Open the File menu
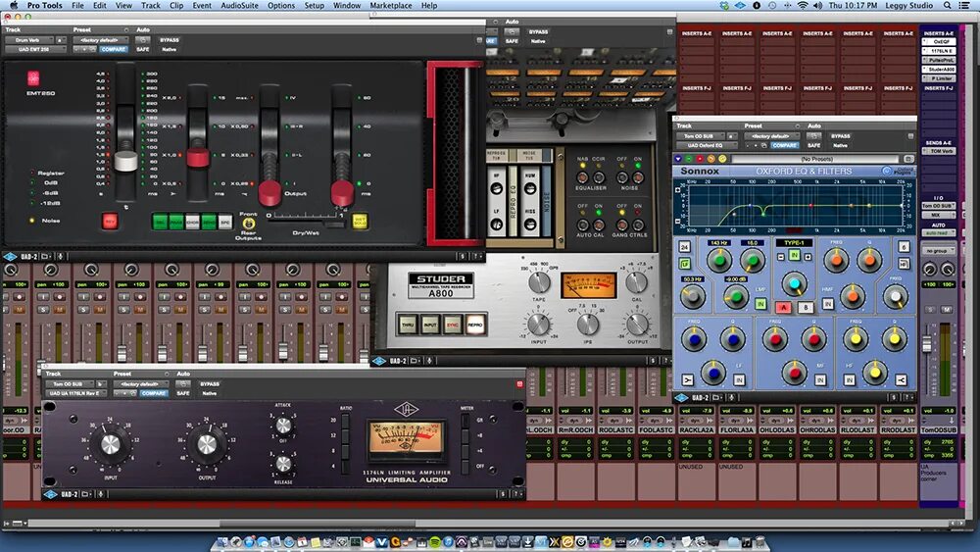The image size is (980, 552). click(77, 5)
